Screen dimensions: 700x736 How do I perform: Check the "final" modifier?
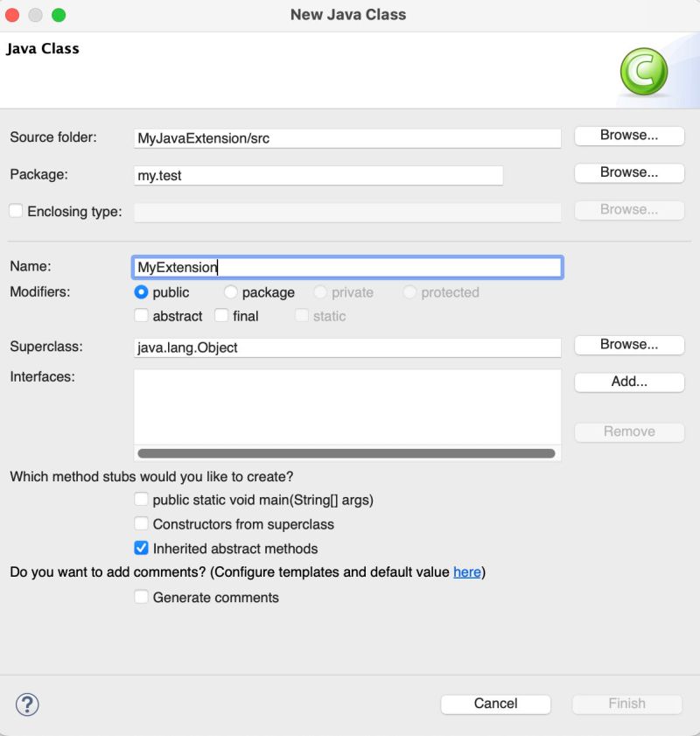(x=220, y=316)
